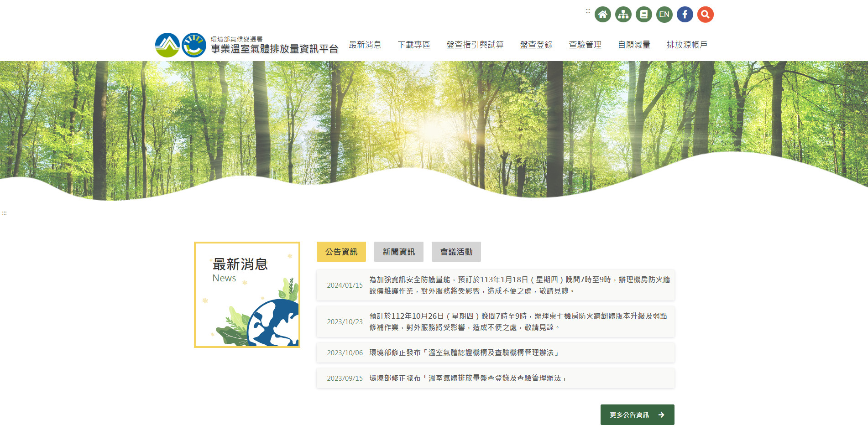Click the 更多公告資訊 button
The width and height of the screenshot is (868, 435).
tap(638, 415)
